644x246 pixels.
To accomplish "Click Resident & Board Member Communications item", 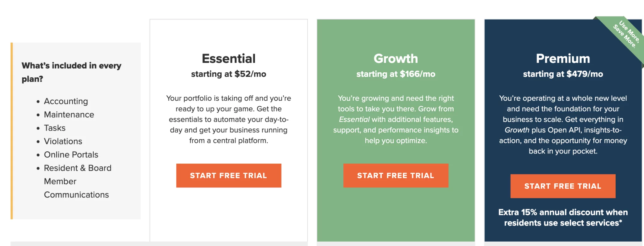I will 77,181.
